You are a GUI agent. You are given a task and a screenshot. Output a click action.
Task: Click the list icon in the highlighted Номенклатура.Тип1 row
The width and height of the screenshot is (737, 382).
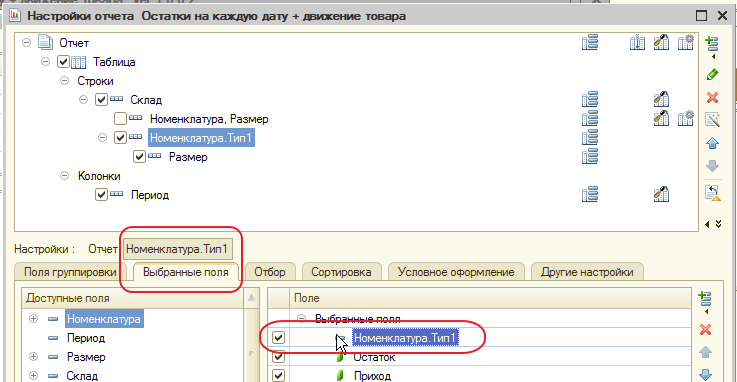pos(590,138)
